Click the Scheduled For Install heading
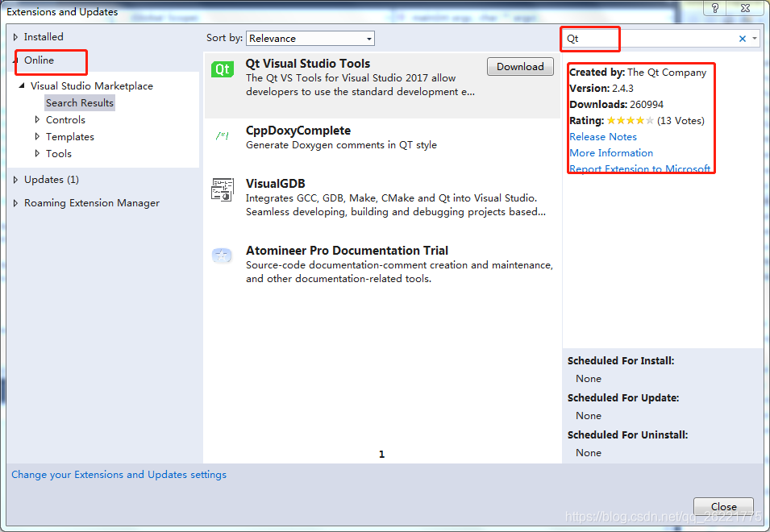 (621, 361)
